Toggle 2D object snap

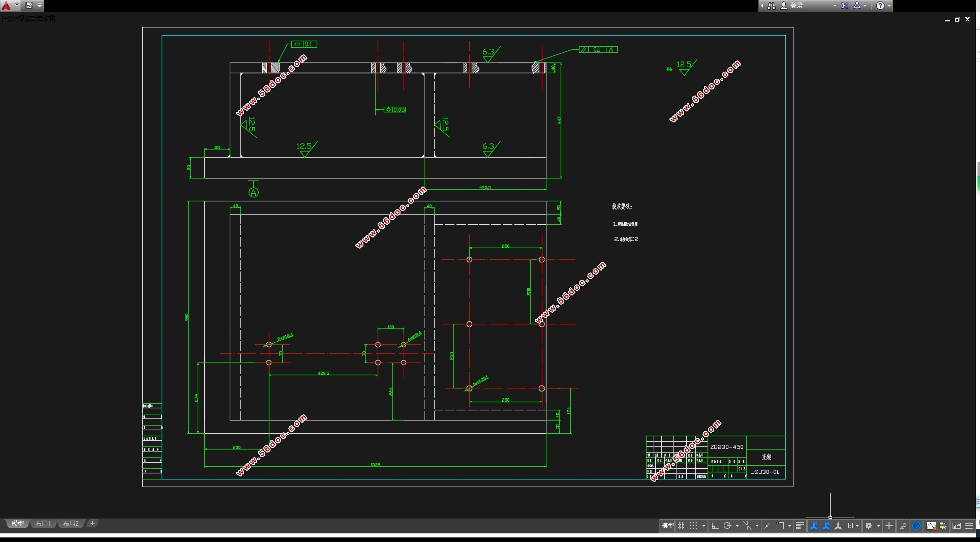coord(780,526)
